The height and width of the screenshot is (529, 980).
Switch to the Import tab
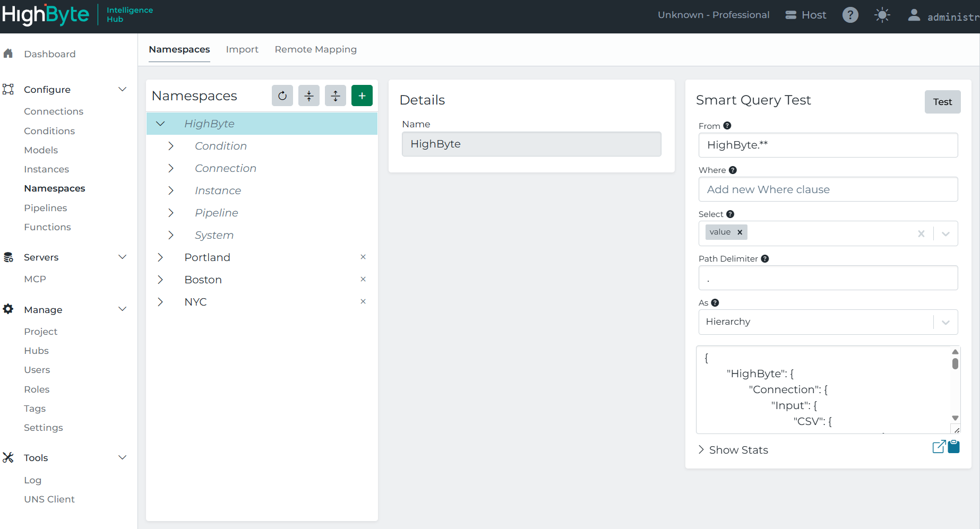[x=242, y=49]
